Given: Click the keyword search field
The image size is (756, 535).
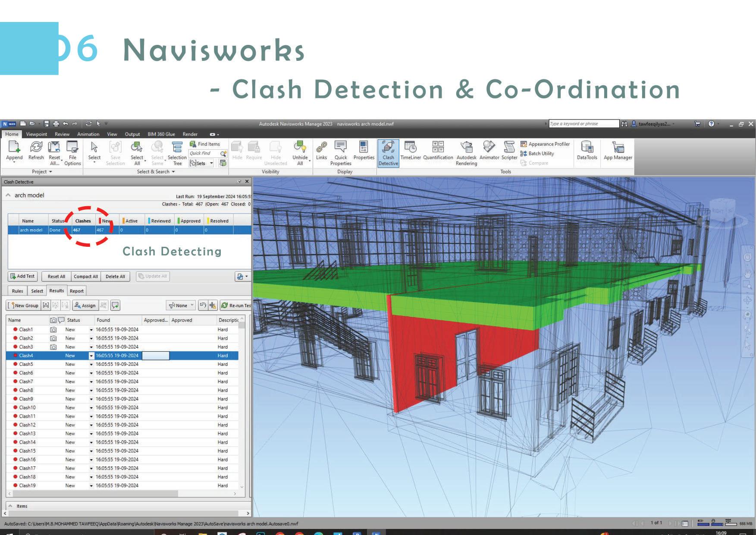Looking at the screenshot, I should (x=583, y=124).
